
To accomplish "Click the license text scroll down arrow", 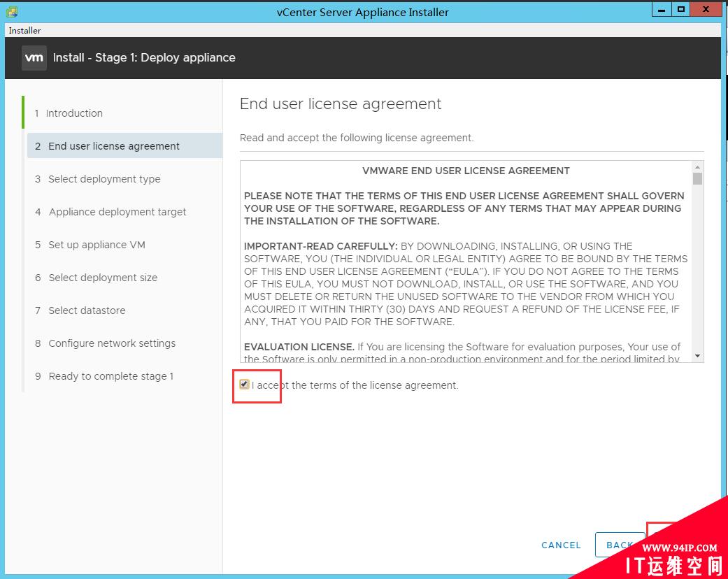I will coord(697,356).
